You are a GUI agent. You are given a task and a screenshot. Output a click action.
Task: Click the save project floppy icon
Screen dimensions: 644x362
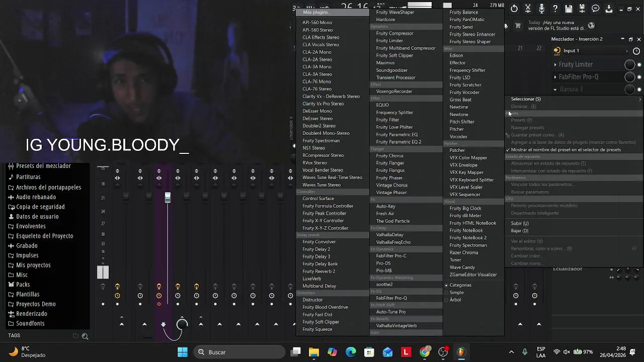pyautogui.click(x=569, y=9)
